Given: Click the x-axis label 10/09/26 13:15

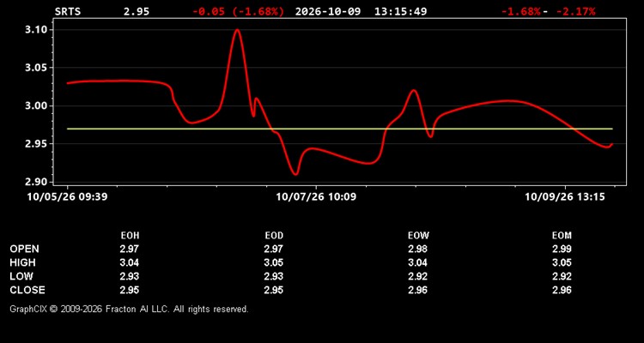Looking at the screenshot, I should coord(565,197).
